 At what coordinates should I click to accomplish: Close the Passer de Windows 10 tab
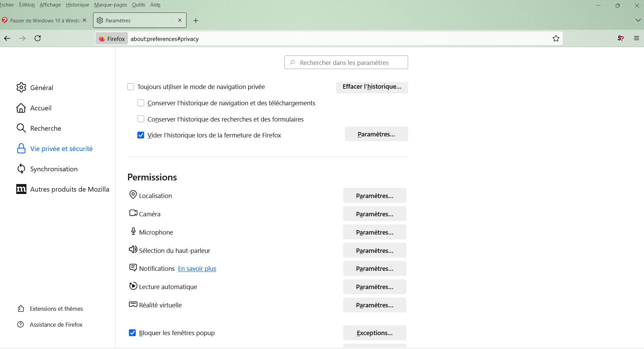click(85, 20)
